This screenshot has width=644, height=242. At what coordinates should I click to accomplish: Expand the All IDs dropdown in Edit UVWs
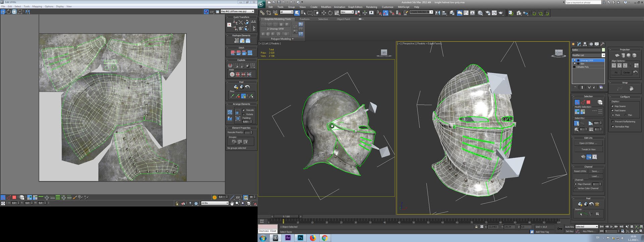tap(215, 203)
